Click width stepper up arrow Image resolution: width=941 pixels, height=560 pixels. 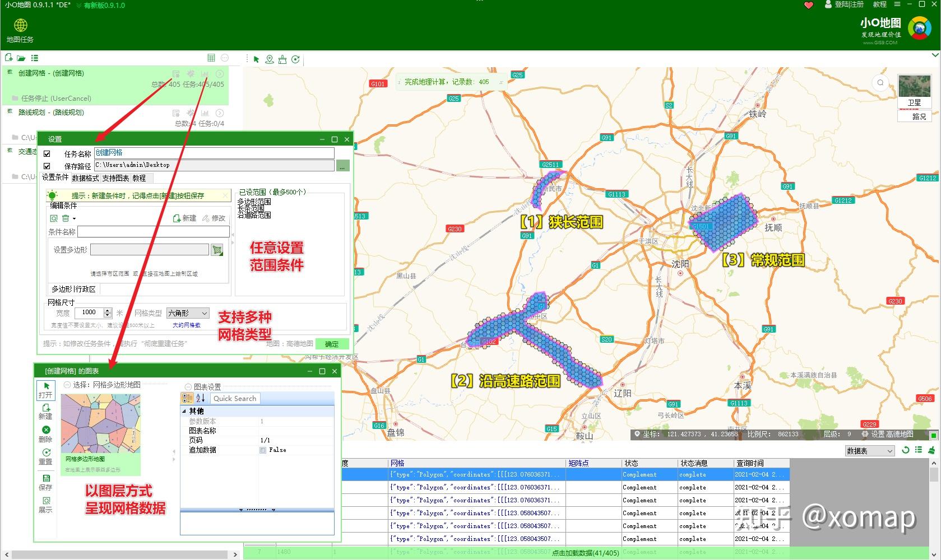tap(108, 310)
